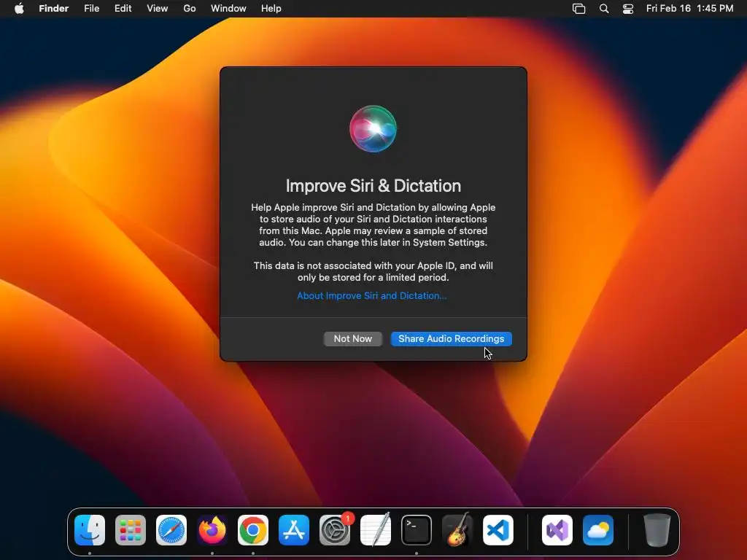Launch Safari from the Dock

(171, 530)
